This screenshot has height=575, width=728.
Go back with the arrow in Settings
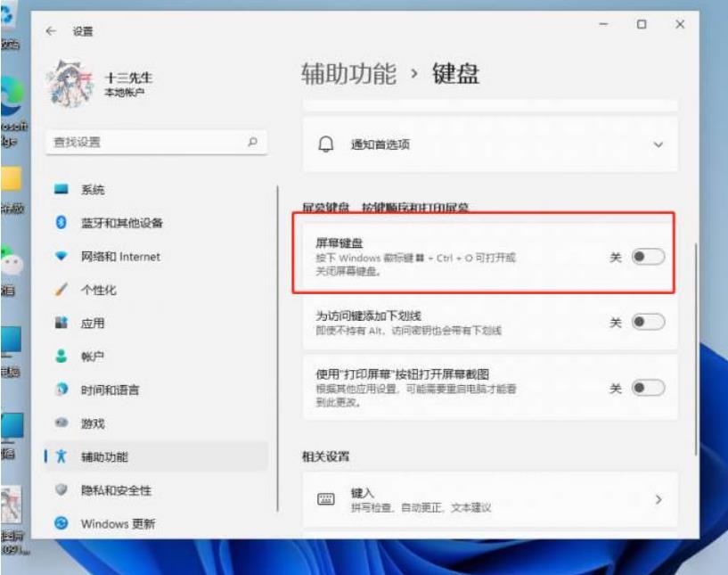pos(51,31)
